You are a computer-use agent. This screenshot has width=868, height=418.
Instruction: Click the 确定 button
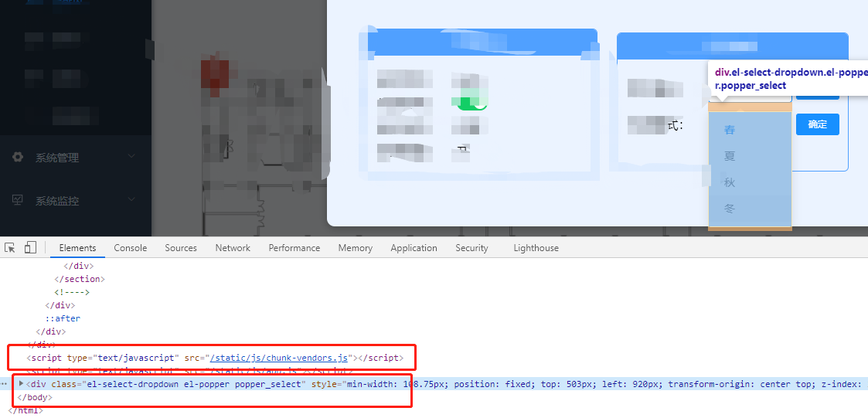(818, 124)
